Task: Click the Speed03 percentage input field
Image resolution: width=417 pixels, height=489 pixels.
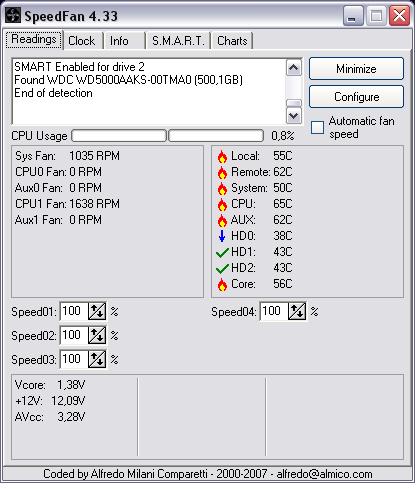Action: tap(74, 359)
